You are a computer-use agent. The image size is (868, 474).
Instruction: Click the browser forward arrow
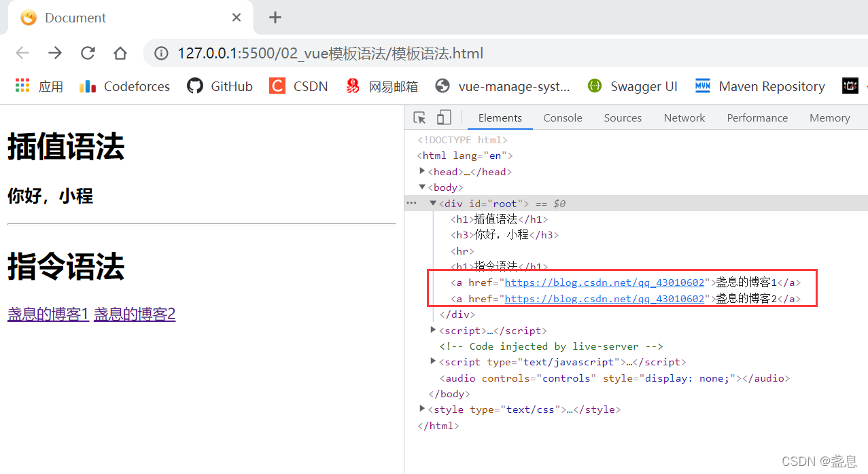tap(55, 53)
